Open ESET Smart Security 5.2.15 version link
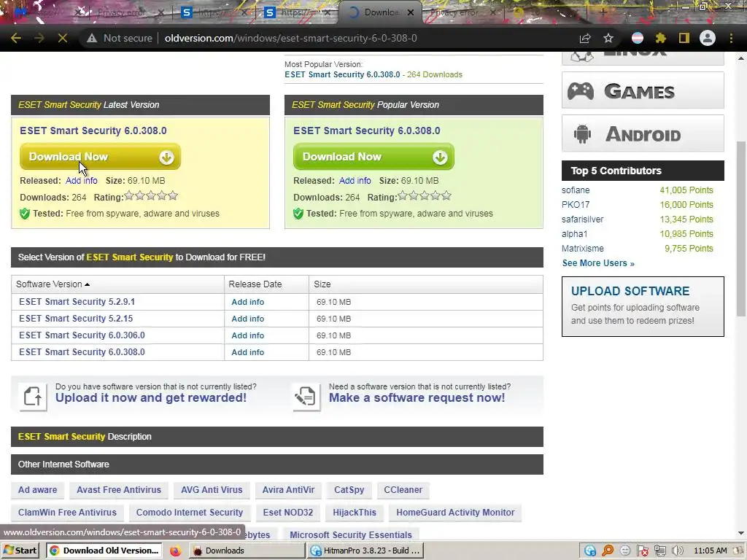 [x=76, y=319]
